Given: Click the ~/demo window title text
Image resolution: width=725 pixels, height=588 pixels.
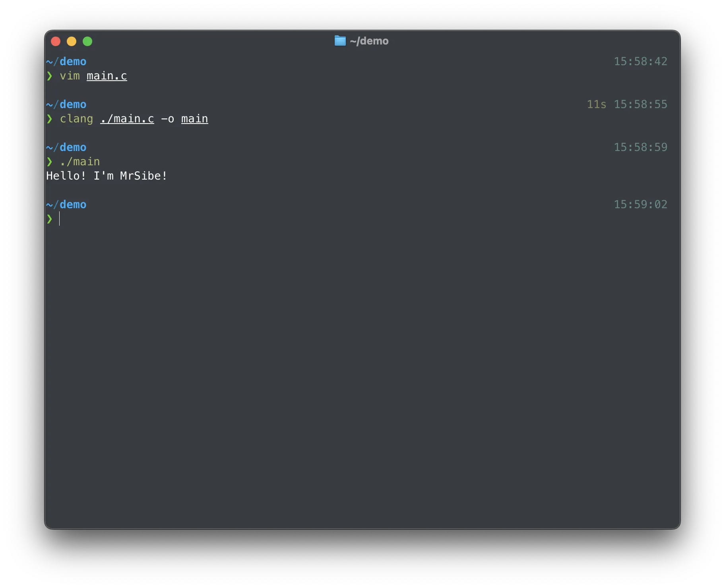Looking at the screenshot, I should click(369, 41).
